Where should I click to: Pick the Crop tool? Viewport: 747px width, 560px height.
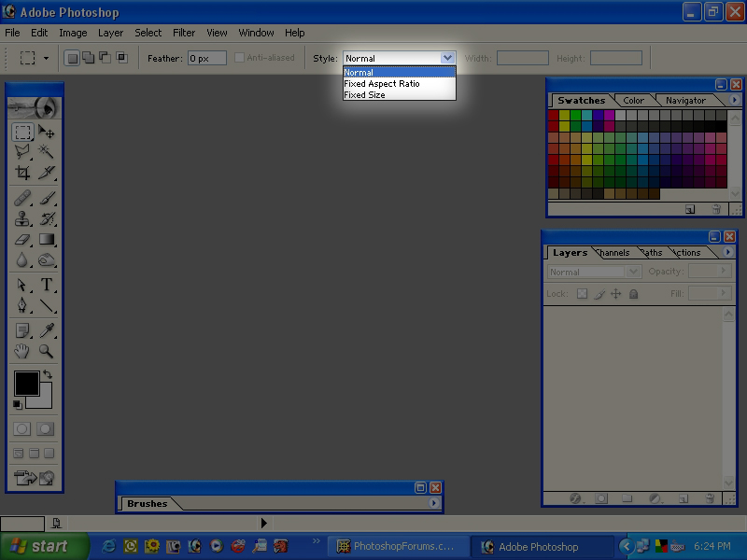[x=23, y=173]
